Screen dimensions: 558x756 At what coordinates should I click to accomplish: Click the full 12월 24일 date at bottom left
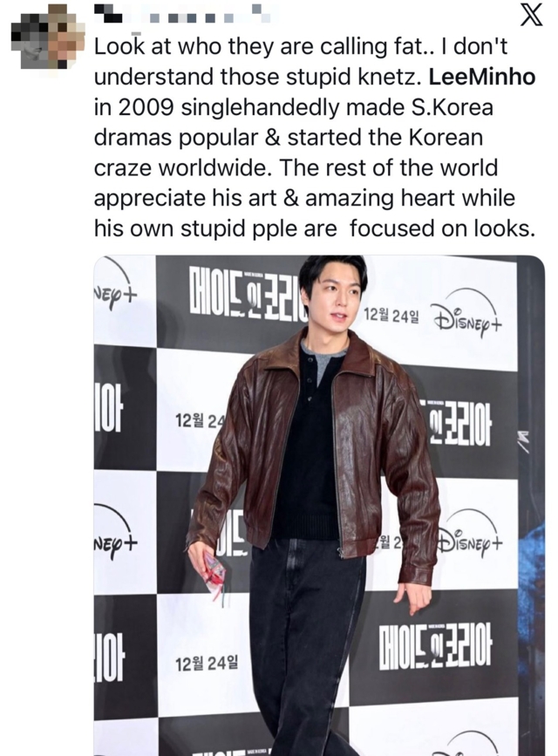tap(206, 664)
